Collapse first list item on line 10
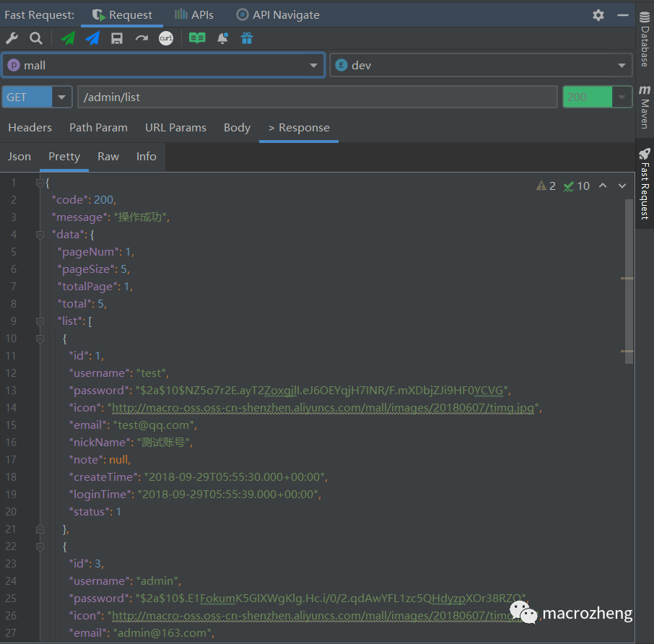 click(40, 339)
